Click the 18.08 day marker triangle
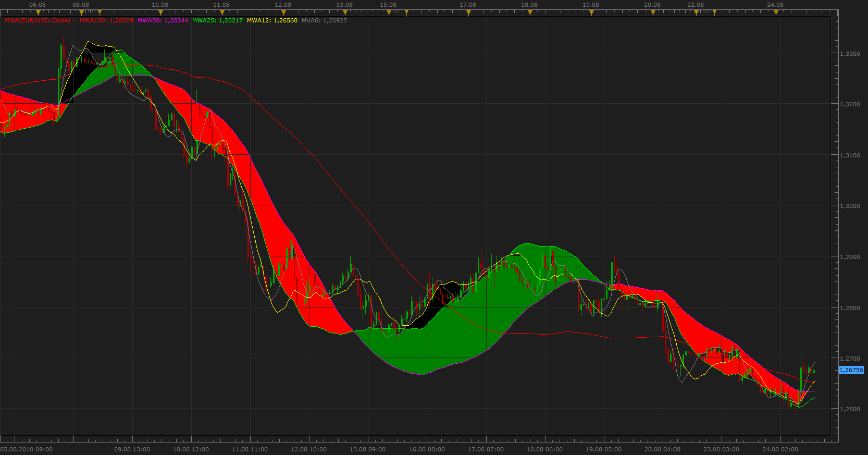868x455 pixels. click(x=530, y=13)
